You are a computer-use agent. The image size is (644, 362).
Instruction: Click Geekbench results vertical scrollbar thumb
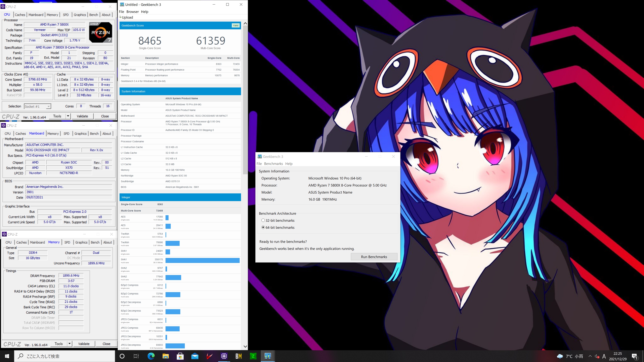coord(245,100)
